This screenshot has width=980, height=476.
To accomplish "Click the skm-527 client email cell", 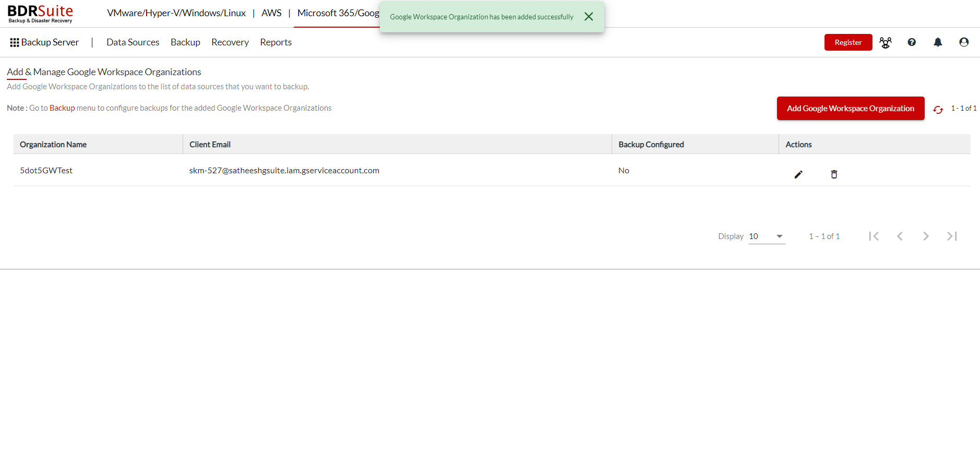I will (x=284, y=171).
